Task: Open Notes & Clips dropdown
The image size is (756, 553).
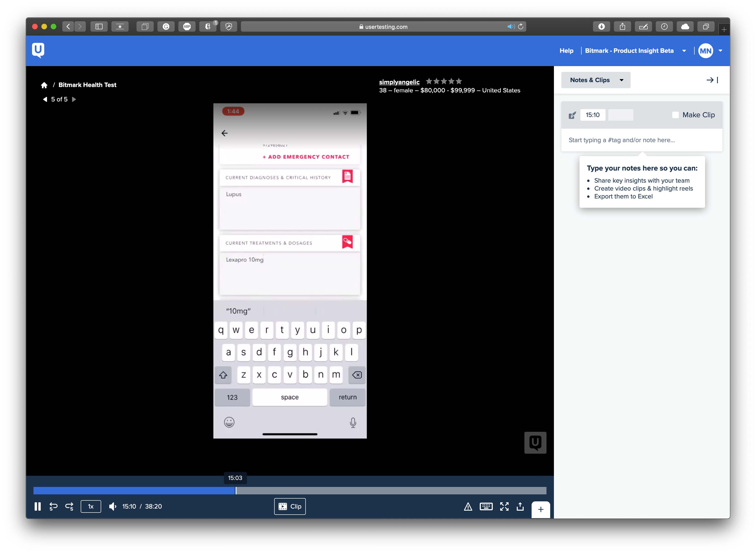Action: point(596,80)
